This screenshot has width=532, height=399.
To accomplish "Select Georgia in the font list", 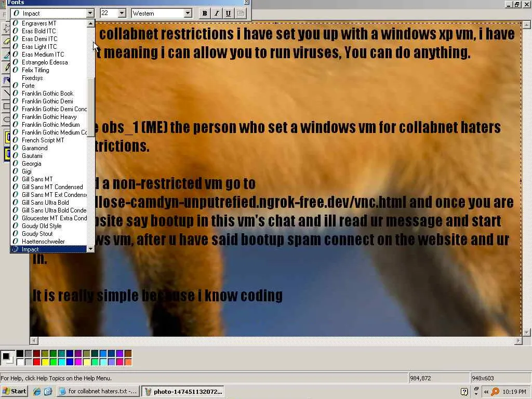I will (48, 164).
